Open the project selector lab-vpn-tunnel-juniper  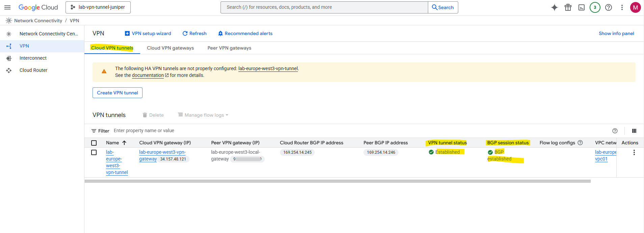tap(98, 7)
